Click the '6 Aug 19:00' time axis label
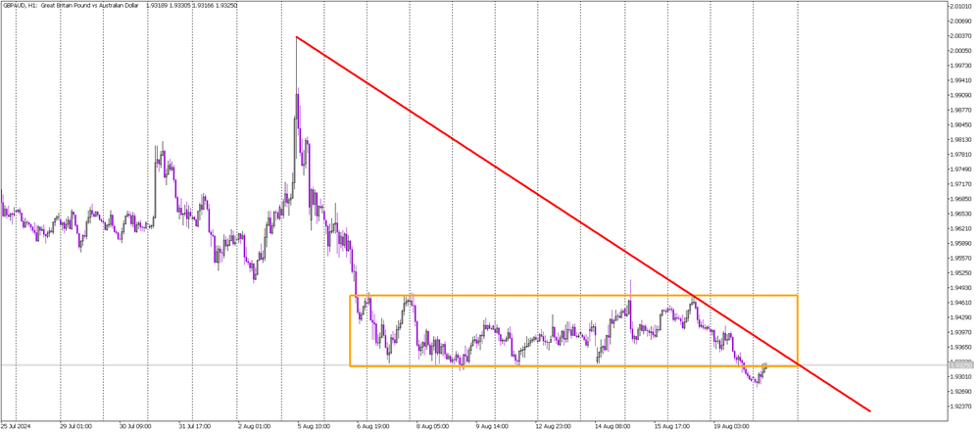 click(374, 427)
